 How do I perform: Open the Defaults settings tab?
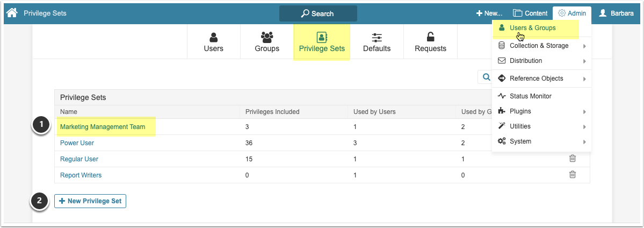click(x=377, y=42)
